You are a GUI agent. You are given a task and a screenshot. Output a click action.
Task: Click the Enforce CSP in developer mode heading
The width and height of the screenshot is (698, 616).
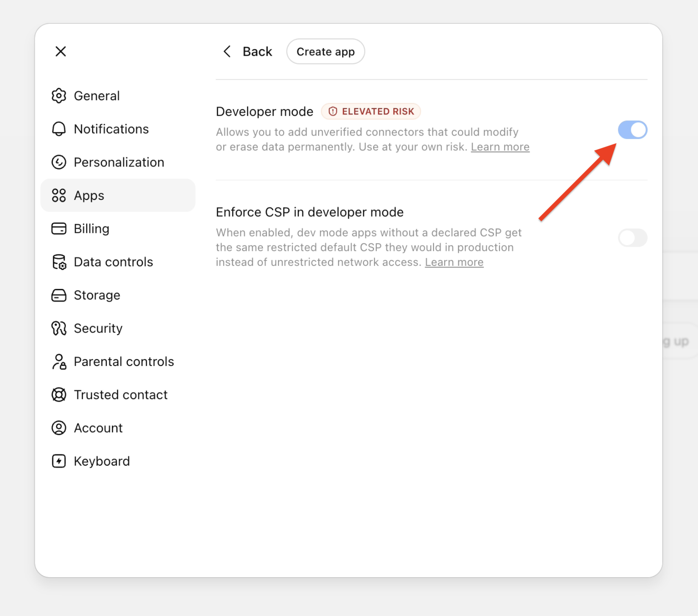point(310,212)
